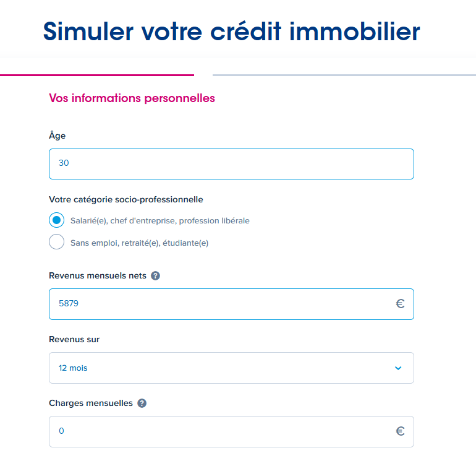Select Sans emploi, retraité(e) radio button
Image resolution: width=476 pixels, height=453 pixels.
click(56, 241)
